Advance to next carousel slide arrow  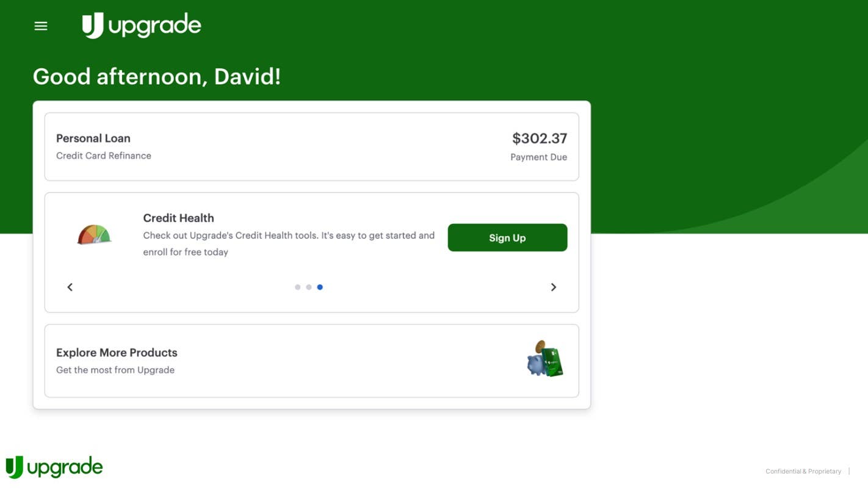click(553, 287)
